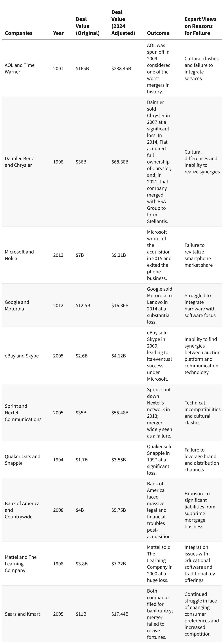Select the Outcome column header
Image resolution: width=224 pixels, height=644 pixels.
(x=158, y=33)
